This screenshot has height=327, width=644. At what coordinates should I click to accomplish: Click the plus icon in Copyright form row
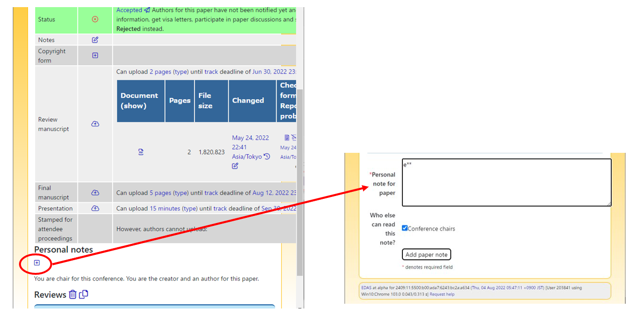[95, 56]
